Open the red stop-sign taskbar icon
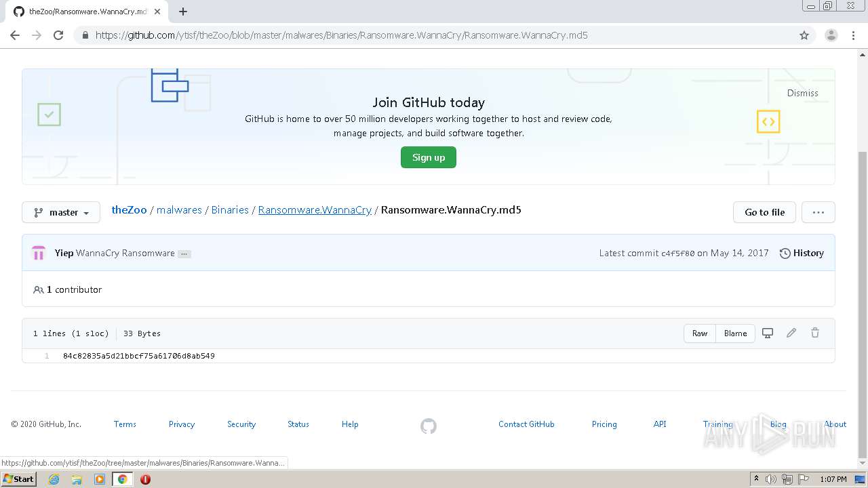Image resolution: width=868 pixels, height=488 pixels. [145, 479]
